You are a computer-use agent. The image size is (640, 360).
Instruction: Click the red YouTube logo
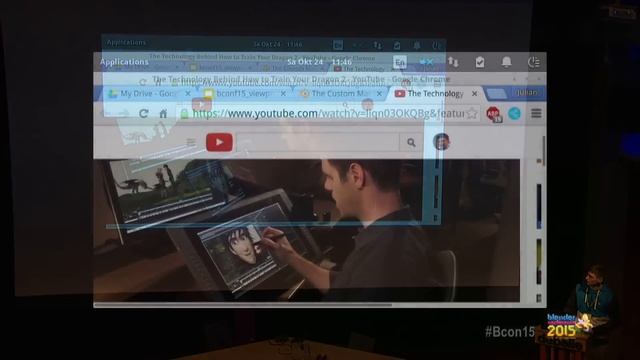[x=219, y=142]
